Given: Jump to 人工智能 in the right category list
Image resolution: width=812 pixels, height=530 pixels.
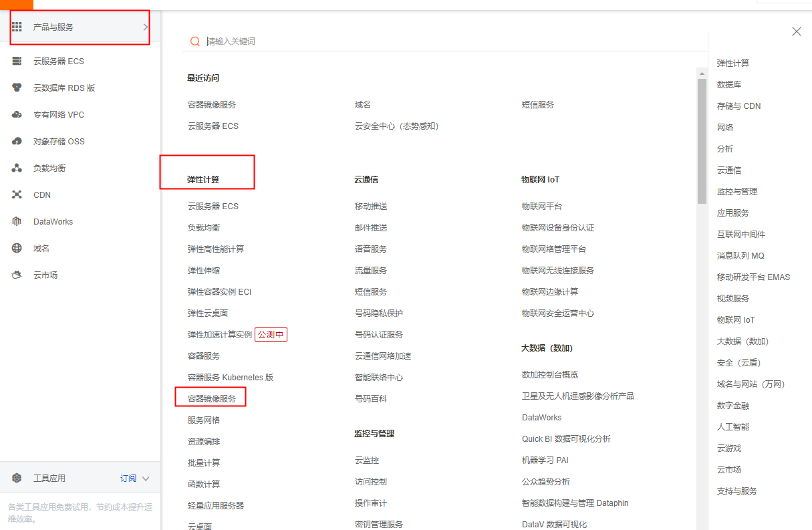Looking at the screenshot, I should [x=733, y=427].
